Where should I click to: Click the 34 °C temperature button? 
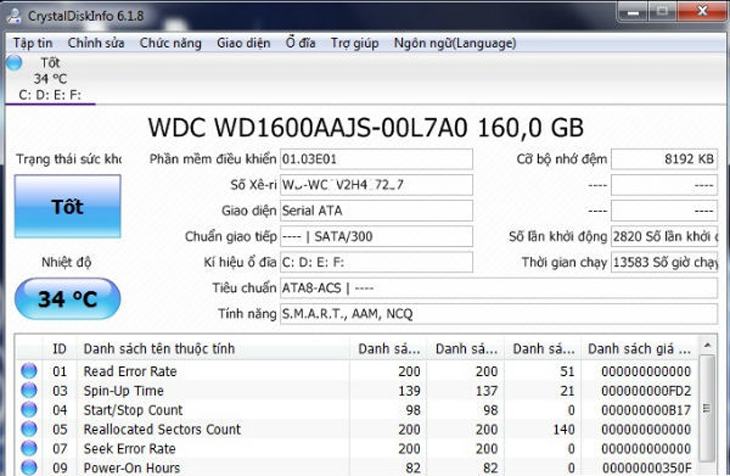point(68,299)
